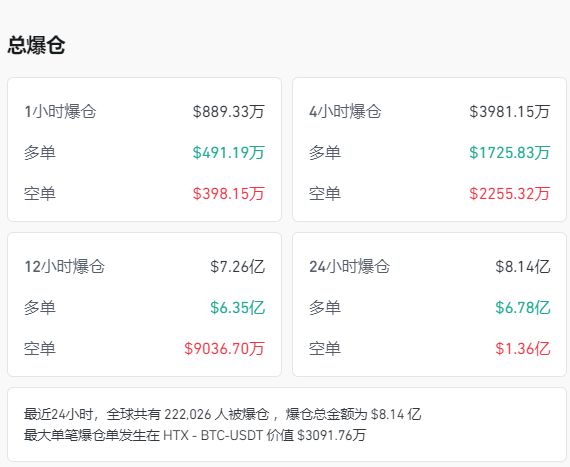Select the 1小时爆仓 label
Viewport: 570px width, 467px height.
click(60, 111)
